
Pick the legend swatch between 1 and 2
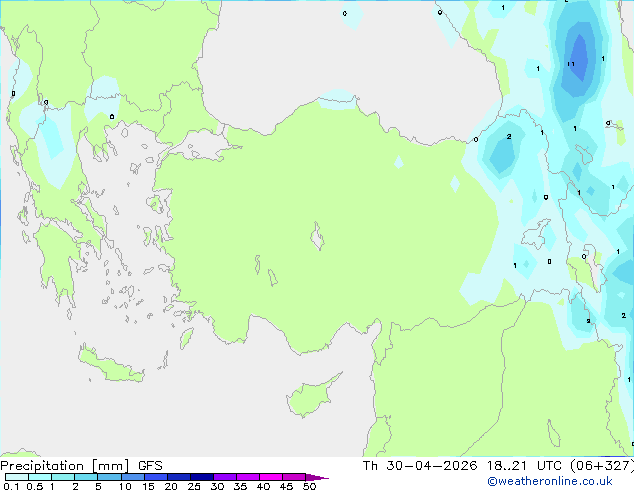pos(63,477)
